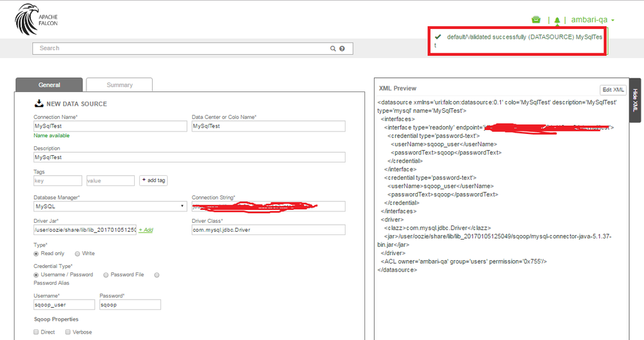
Task: Click the closing '</datasource>' XML line
Action: click(397, 270)
